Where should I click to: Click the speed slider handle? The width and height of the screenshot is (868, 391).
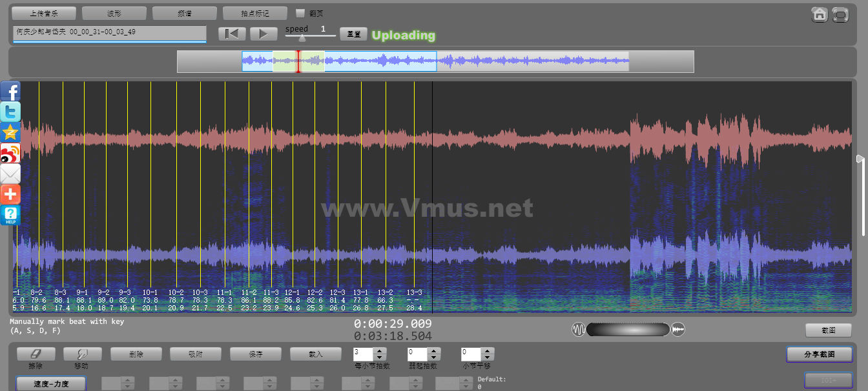pos(302,38)
